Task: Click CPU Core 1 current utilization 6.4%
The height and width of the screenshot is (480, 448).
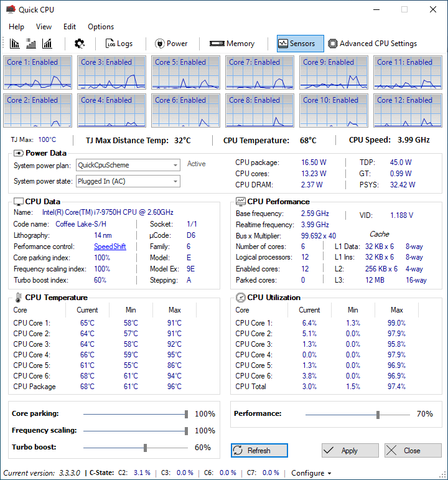Action: pos(309,323)
